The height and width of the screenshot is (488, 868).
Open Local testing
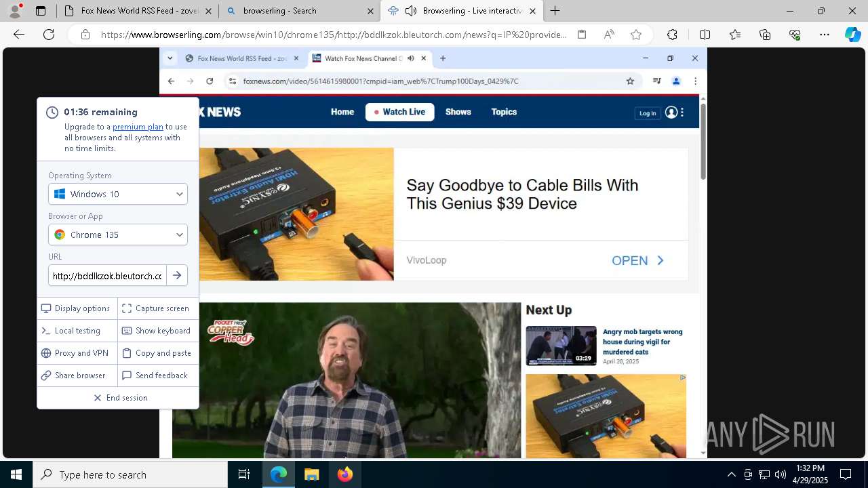click(77, 331)
